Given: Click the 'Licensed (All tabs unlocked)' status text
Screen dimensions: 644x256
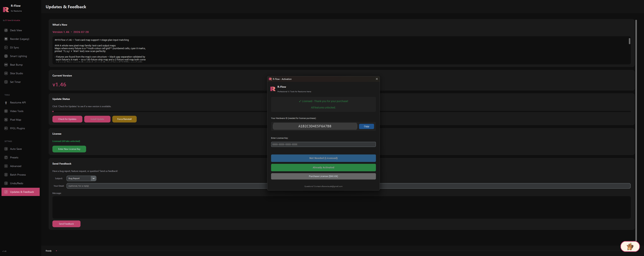Looking at the screenshot, I should click(66, 141).
